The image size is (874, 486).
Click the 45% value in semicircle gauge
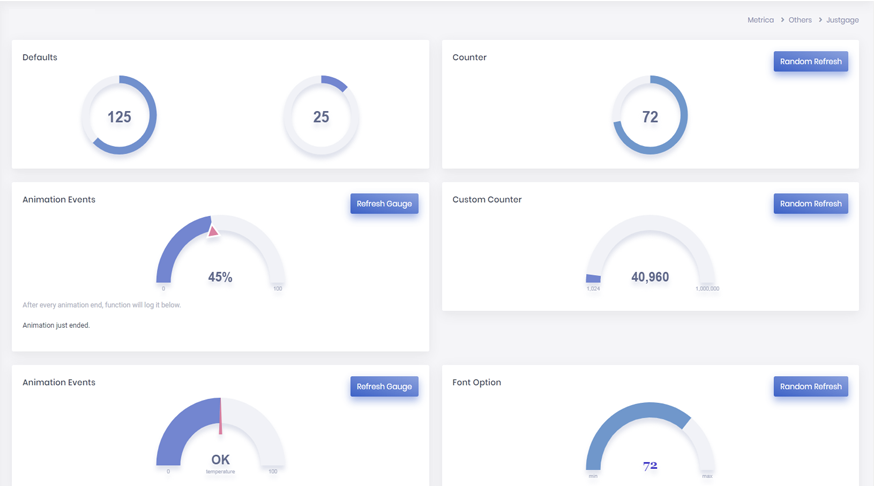point(220,277)
